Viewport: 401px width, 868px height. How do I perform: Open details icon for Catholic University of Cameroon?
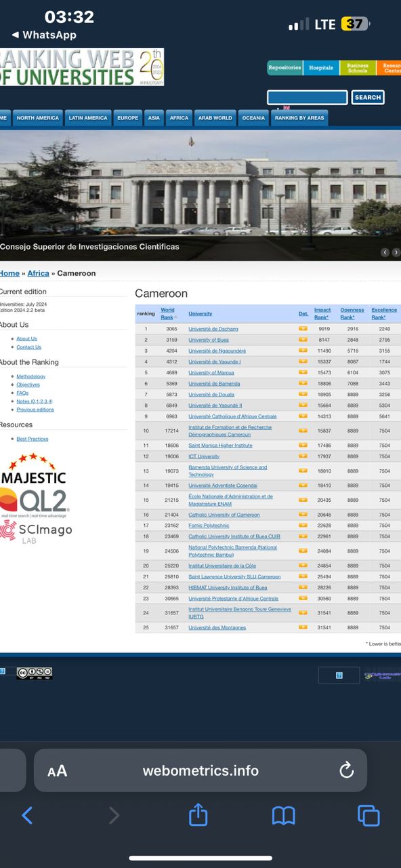pos(303,515)
